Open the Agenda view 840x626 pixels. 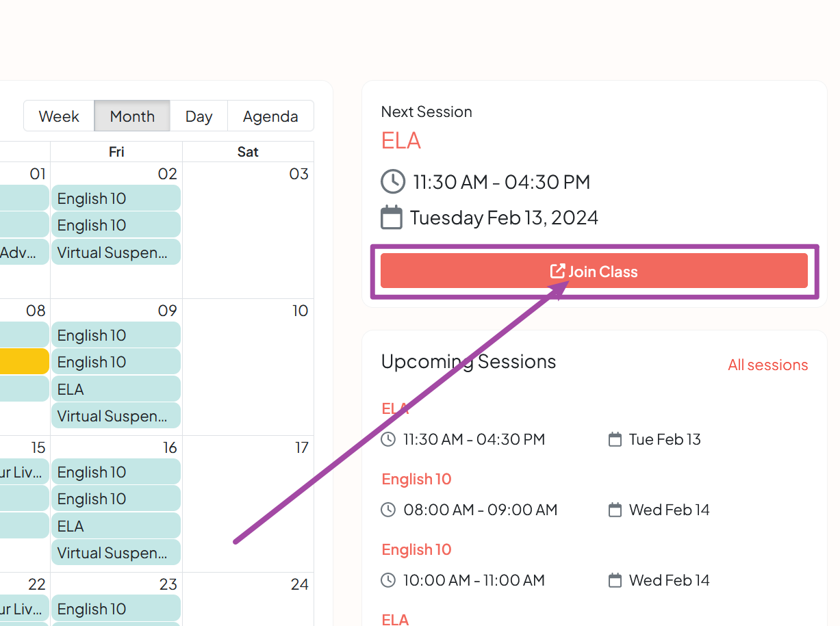(x=270, y=116)
